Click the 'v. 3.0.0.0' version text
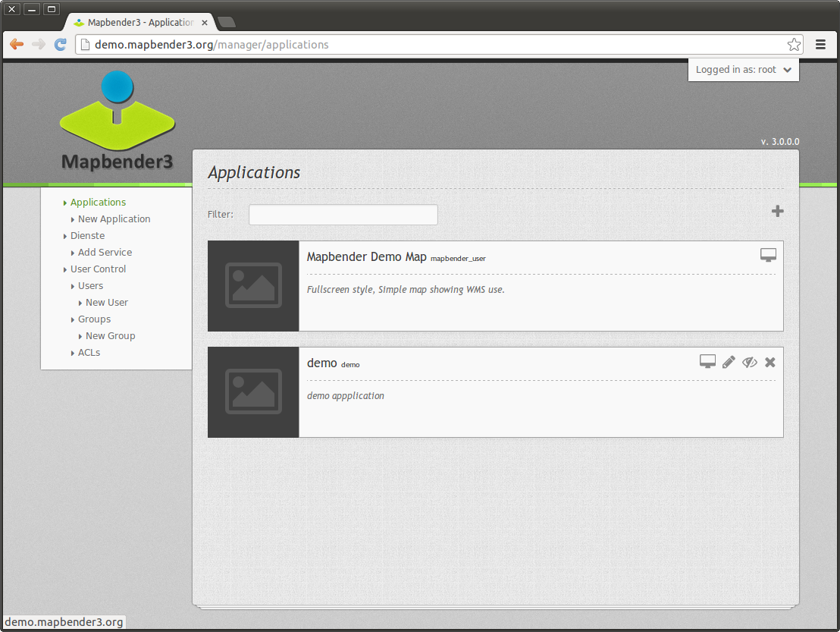This screenshot has height=632, width=840. [x=780, y=142]
